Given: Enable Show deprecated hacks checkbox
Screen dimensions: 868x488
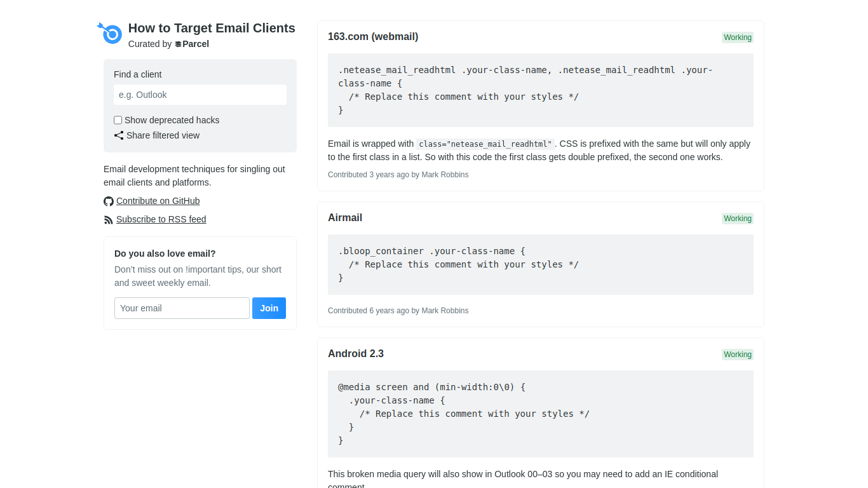Looking at the screenshot, I should point(118,120).
